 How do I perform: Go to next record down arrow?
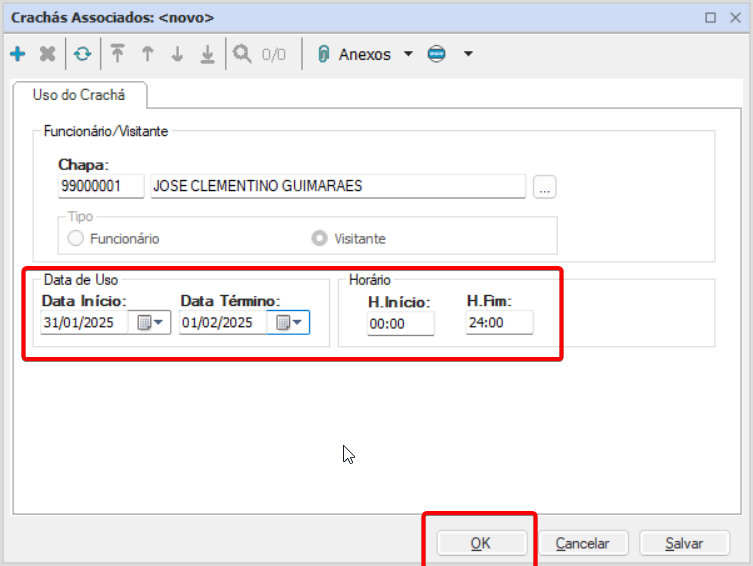pyautogui.click(x=177, y=54)
